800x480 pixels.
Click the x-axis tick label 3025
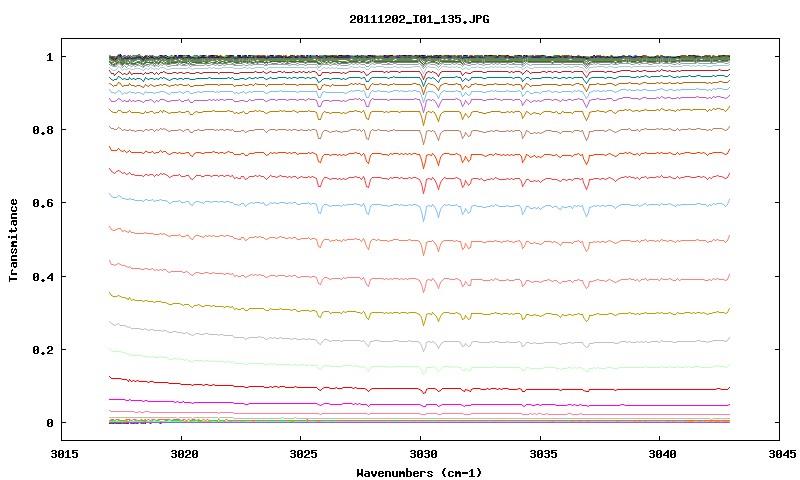tap(304, 454)
